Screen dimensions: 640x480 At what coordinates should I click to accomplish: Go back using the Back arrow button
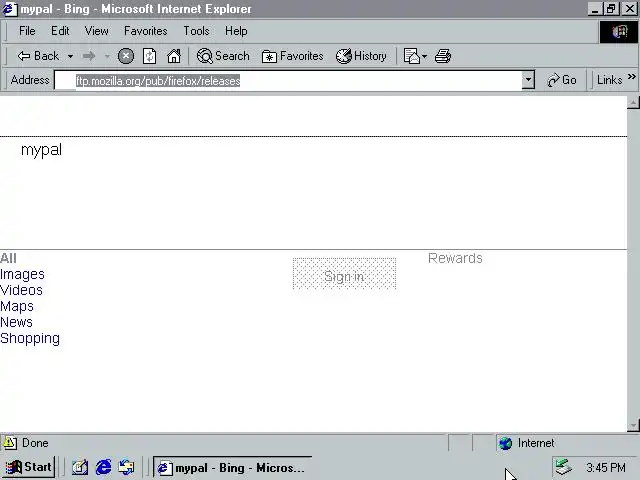(x=38, y=56)
